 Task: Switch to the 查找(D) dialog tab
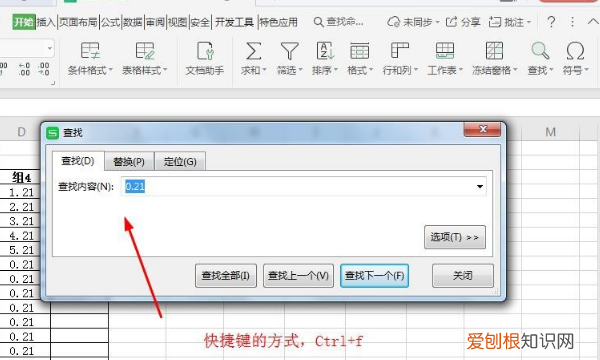pos(78,161)
